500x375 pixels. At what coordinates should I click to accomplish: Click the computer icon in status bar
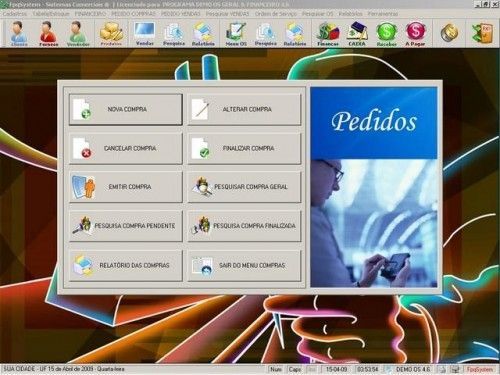click(x=455, y=369)
